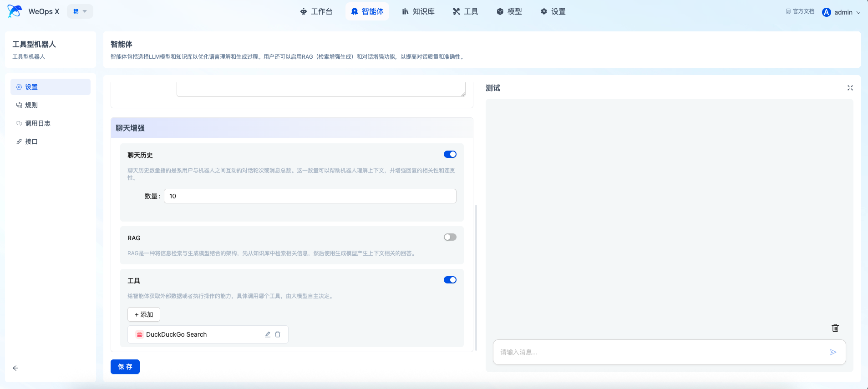868x389 pixels.
Task: Open the 工具 top navigation tab
Action: point(465,11)
